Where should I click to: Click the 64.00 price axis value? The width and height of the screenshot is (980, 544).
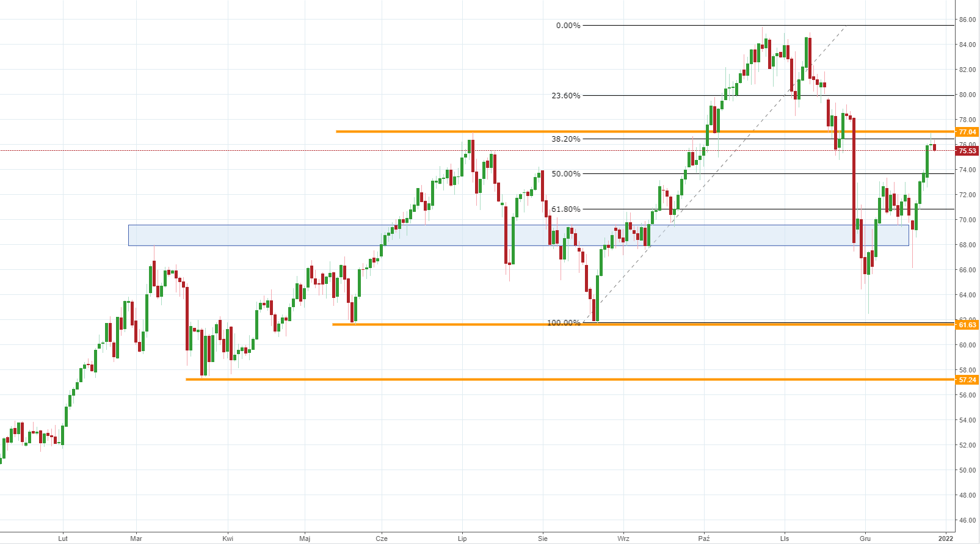click(x=967, y=295)
